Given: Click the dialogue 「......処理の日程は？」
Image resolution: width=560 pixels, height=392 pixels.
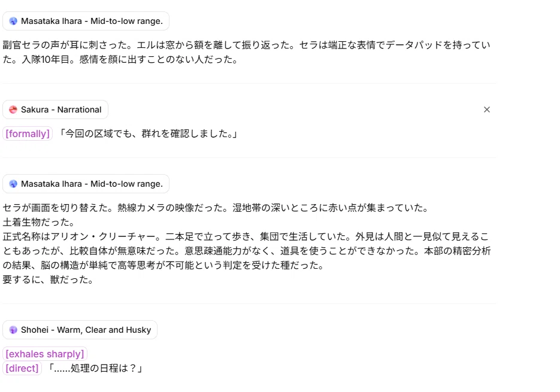Looking at the screenshot, I should coord(95,368).
